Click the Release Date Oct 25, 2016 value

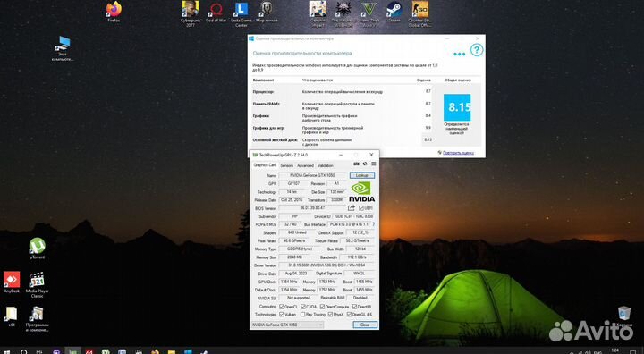tap(292, 200)
